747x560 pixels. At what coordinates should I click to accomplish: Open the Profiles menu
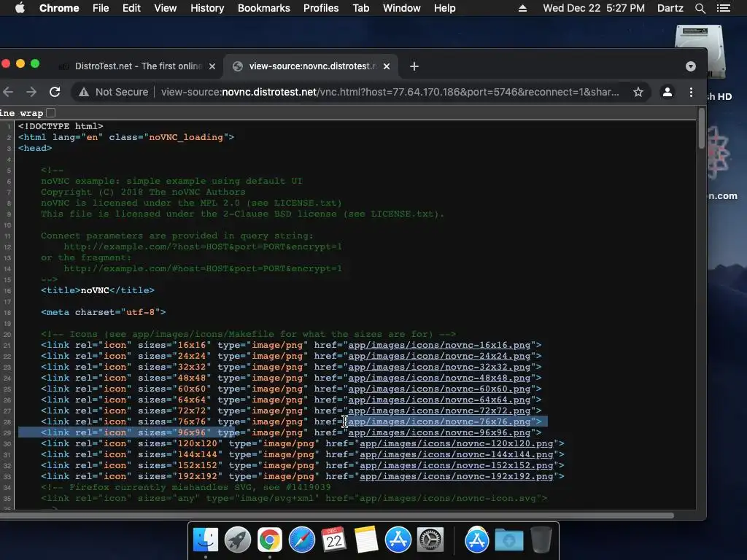[x=321, y=8]
